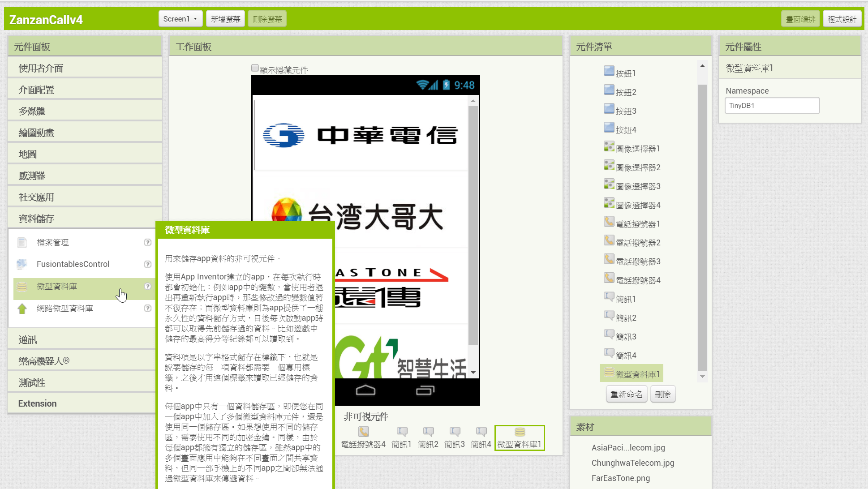Collapse the 資料儲存 palette section
Viewport: 868px width, 489px height.
pyautogui.click(x=85, y=219)
